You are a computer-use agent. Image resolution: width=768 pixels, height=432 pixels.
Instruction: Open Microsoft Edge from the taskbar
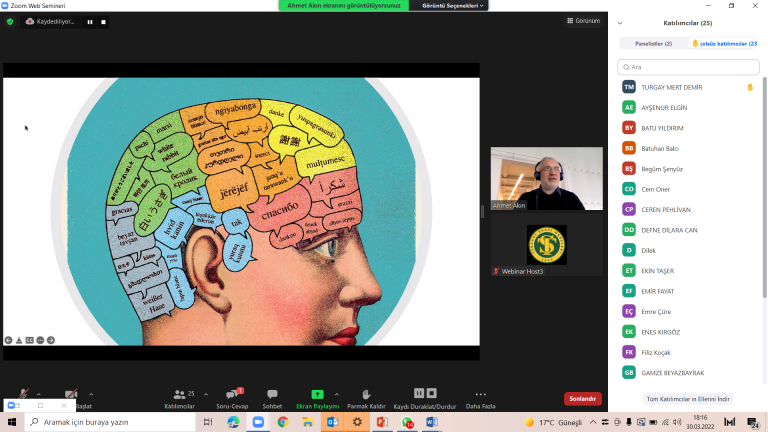pyautogui.click(x=233, y=422)
